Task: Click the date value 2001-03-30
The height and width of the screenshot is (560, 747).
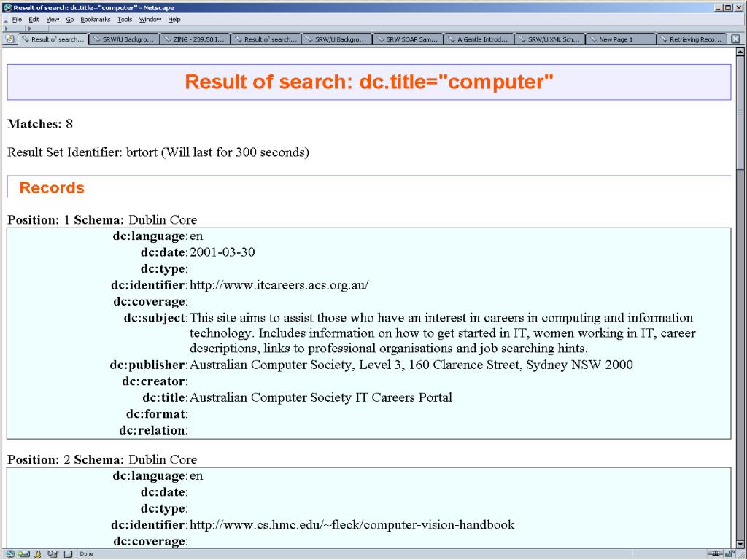Action: [222, 252]
